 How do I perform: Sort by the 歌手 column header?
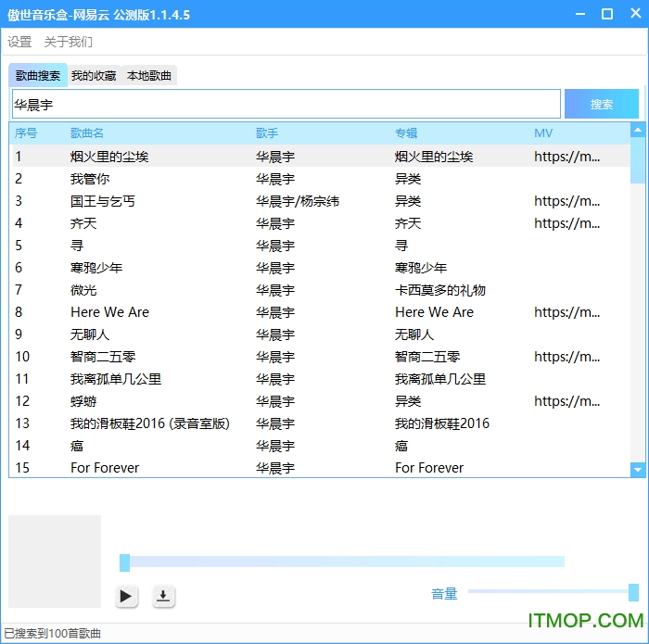click(267, 133)
